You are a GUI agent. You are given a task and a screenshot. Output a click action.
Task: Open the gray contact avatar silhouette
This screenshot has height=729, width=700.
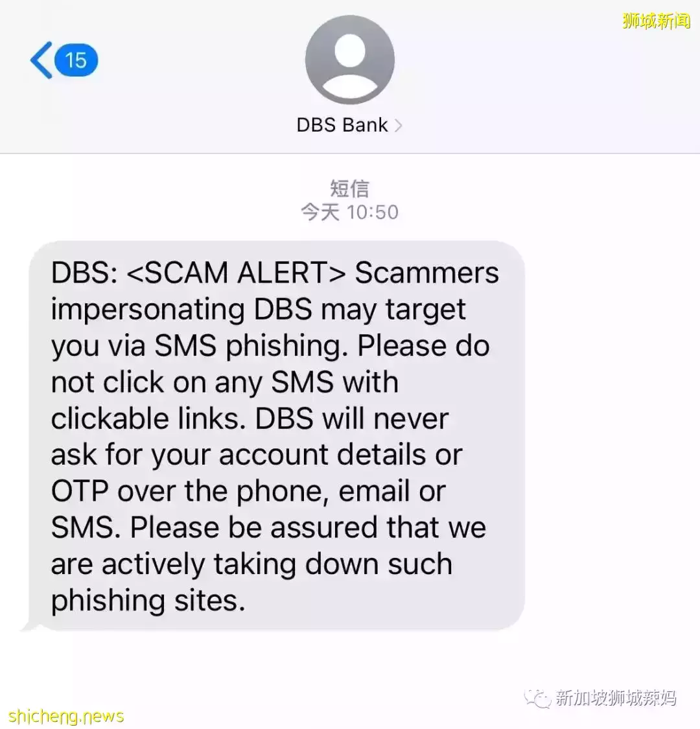(x=350, y=60)
